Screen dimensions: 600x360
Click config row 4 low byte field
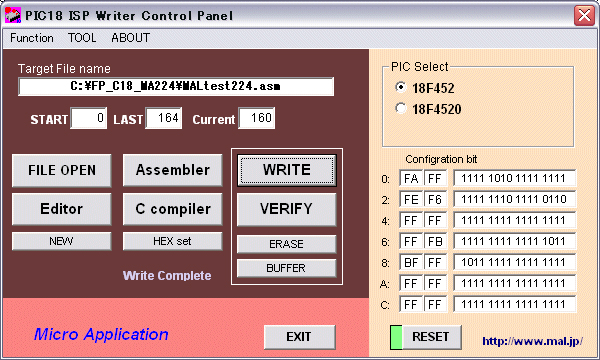click(435, 220)
